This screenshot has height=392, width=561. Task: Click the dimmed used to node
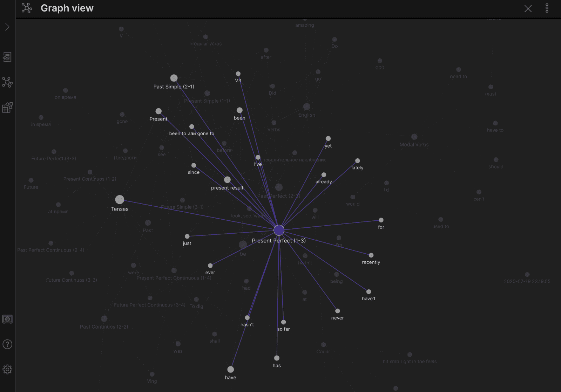pos(441,220)
